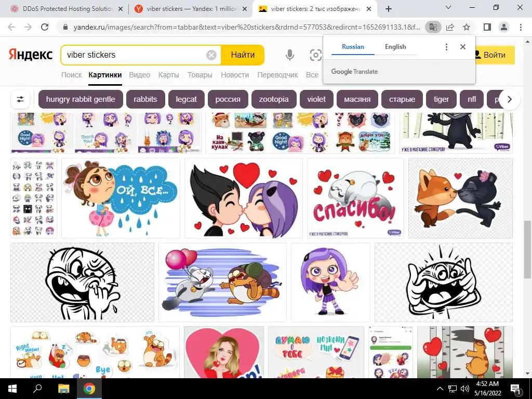Open Windows Start menu
The width and height of the screenshot is (532, 399).
point(12,389)
